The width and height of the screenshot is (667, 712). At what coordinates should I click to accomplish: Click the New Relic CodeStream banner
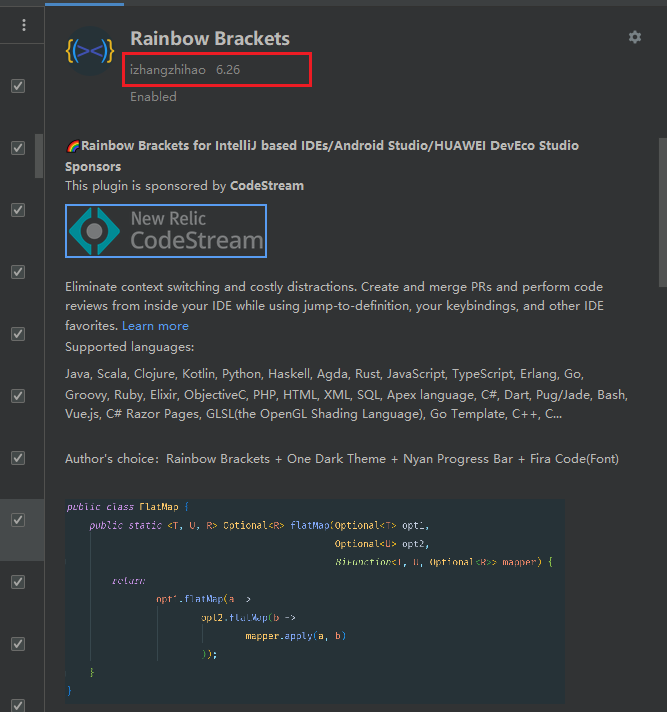click(166, 231)
